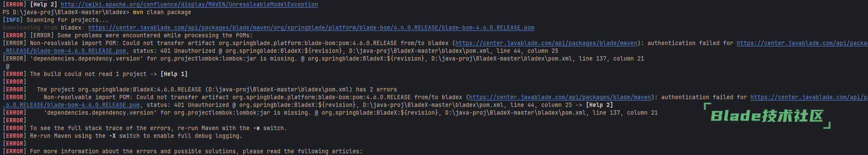
Task: Click the 'mvn clean package' command text
Action: [x=162, y=12]
